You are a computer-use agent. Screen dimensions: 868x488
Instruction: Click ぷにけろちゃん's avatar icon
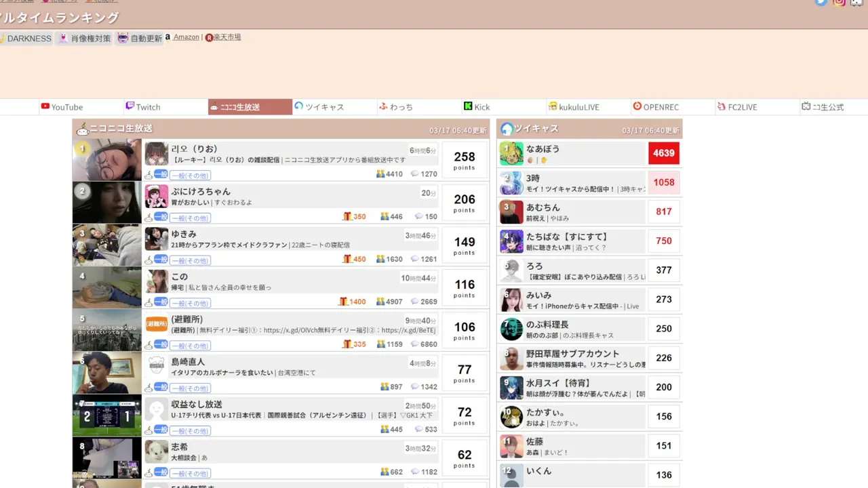point(157,197)
